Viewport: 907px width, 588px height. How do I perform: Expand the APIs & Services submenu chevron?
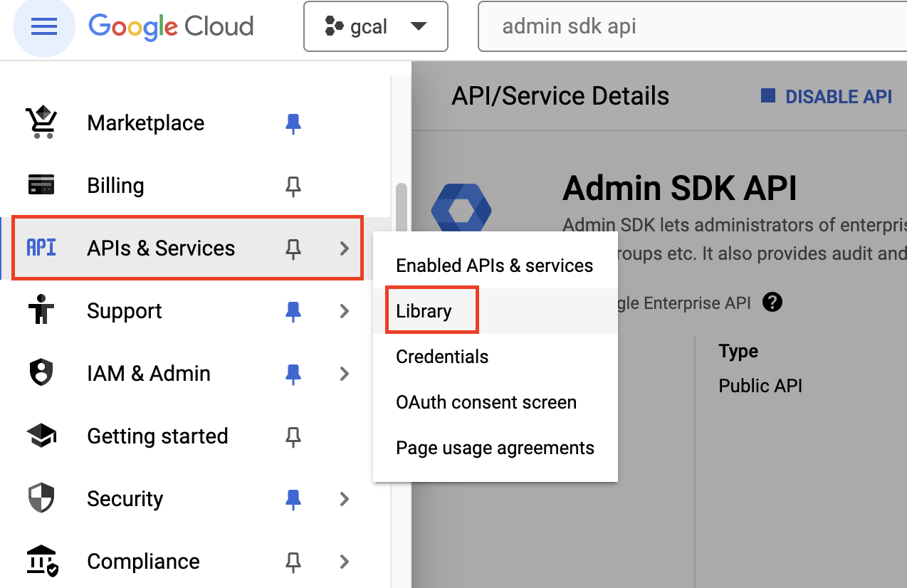pos(345,248)
